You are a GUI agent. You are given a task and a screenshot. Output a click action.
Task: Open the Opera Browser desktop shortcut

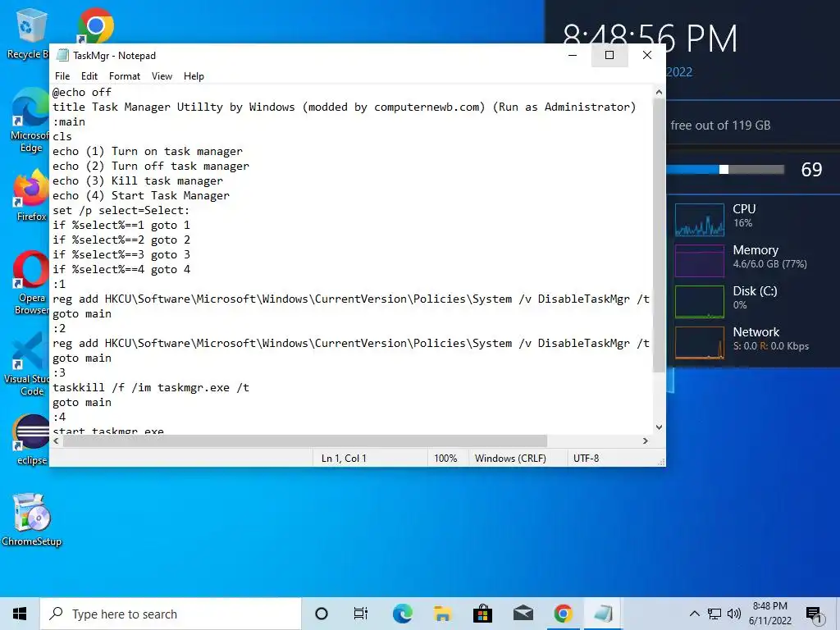pos(30,283)
